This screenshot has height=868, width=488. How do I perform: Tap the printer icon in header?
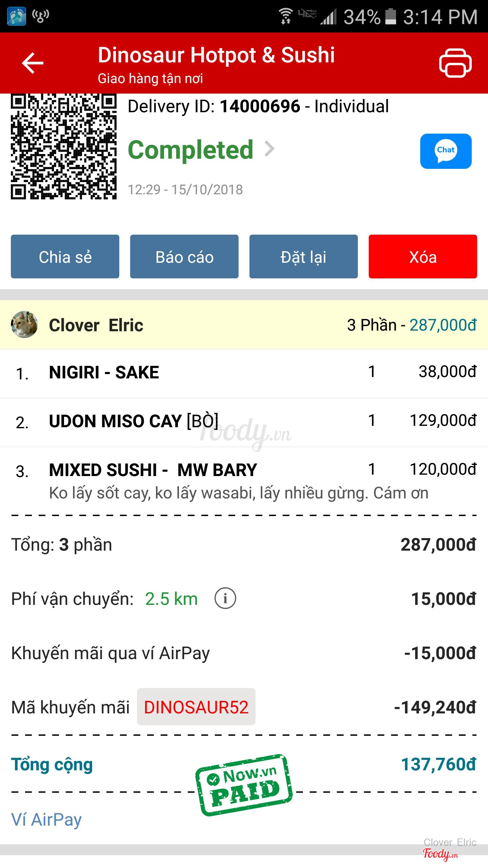455,63
